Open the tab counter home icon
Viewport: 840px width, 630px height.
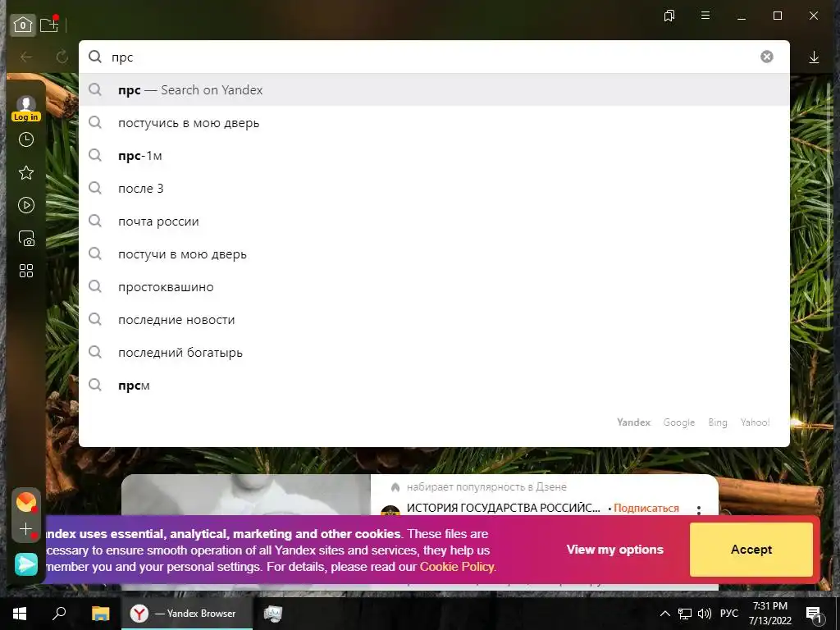click(x=22, y=25)
